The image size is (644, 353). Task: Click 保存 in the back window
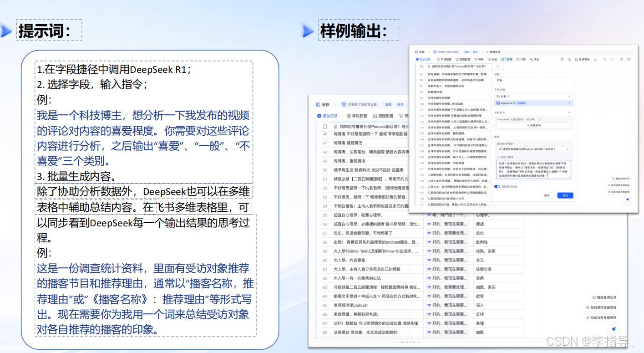point(401,104)
